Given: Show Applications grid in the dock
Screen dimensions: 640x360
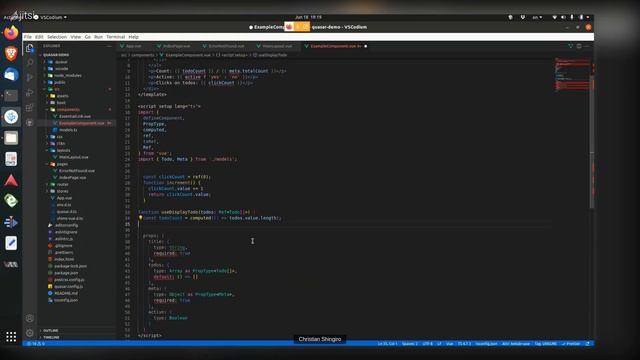Looking at the screenshot, I should [x=11, y=336].
